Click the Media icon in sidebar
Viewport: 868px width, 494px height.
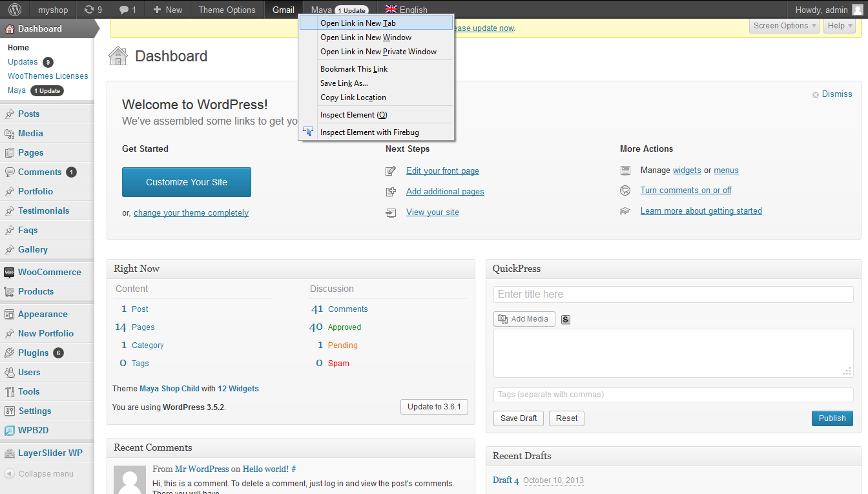click(x=9, y=133)
